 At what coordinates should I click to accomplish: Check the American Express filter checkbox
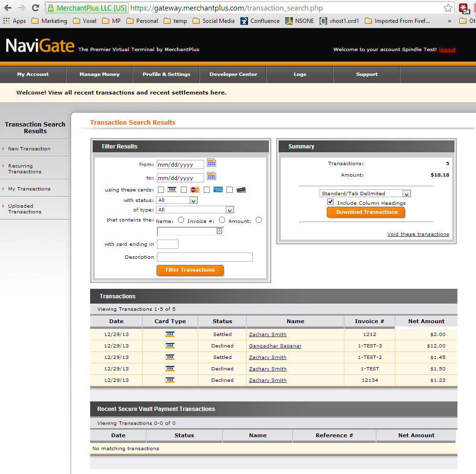pyautogui.click(x=207, y=190)
